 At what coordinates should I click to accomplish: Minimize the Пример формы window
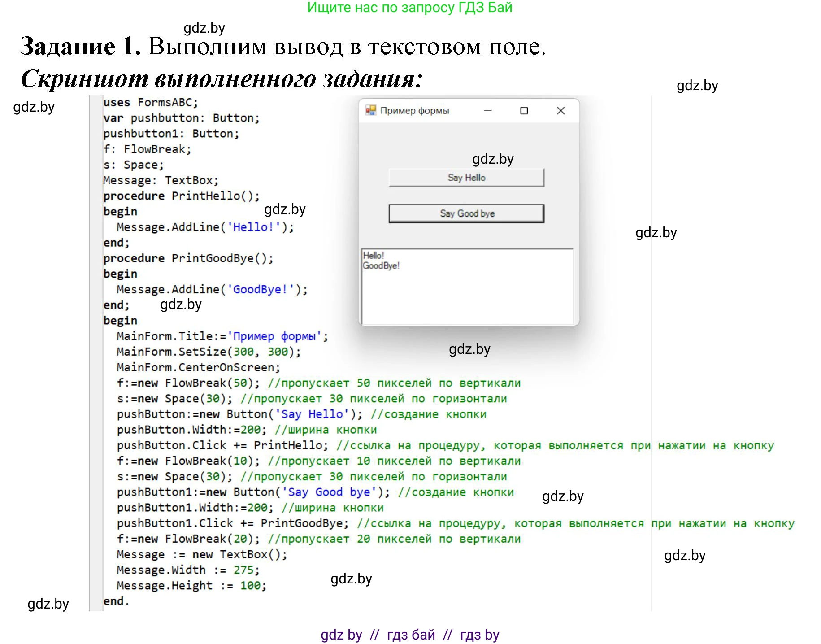[488, 110]
